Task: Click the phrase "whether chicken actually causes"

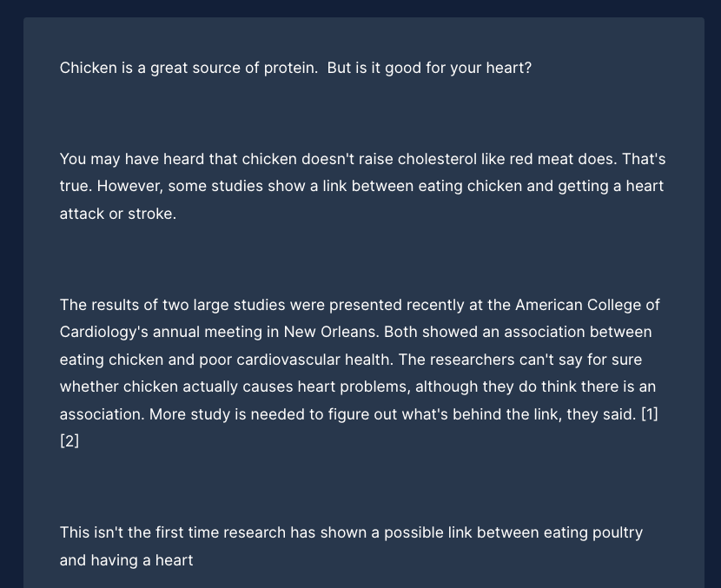Action: [176, 386]
